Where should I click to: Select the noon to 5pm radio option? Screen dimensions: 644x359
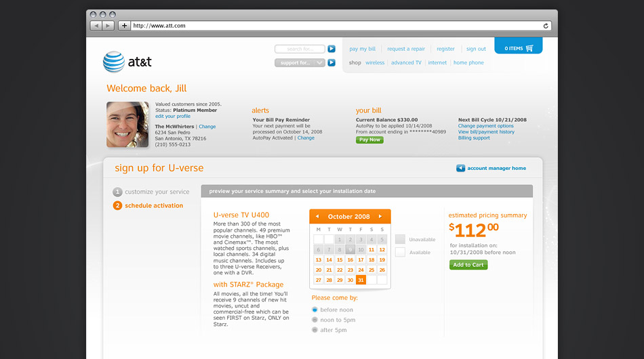point(315,320)
